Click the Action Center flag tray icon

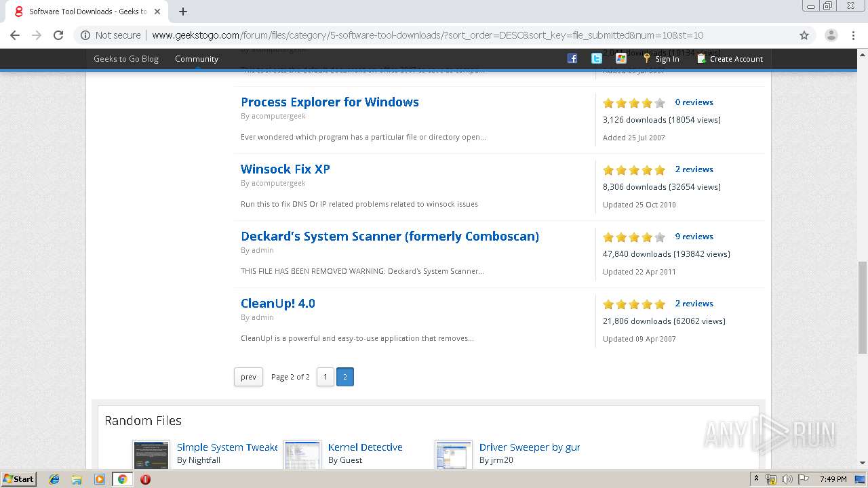(x=804, y=479)
